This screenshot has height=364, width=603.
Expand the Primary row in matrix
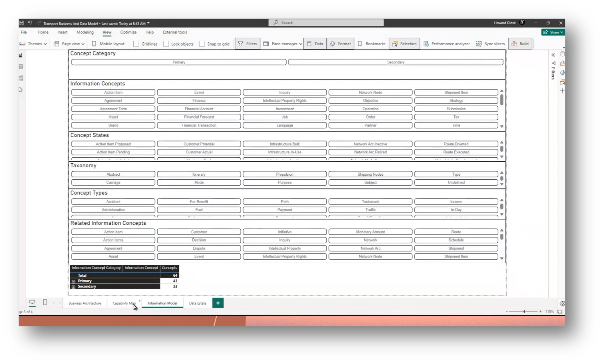(x=73, y=281)
